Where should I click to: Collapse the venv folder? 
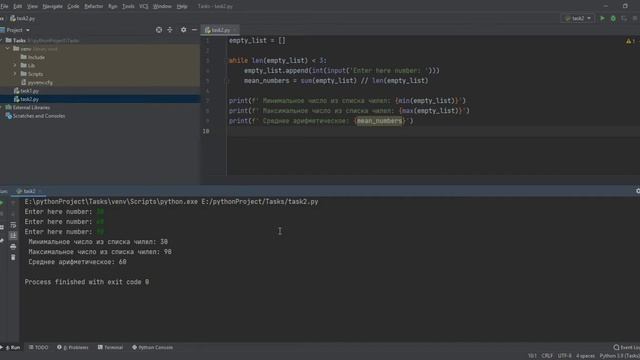7,49
